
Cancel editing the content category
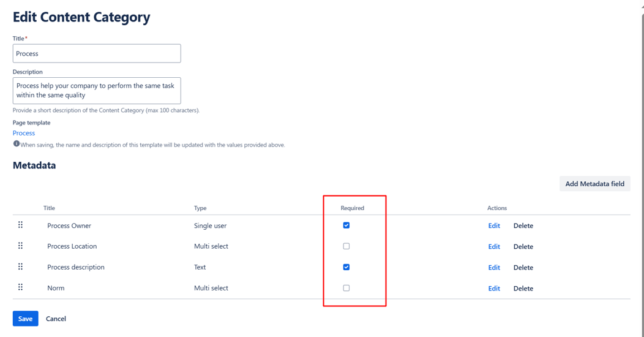point(56,319)
